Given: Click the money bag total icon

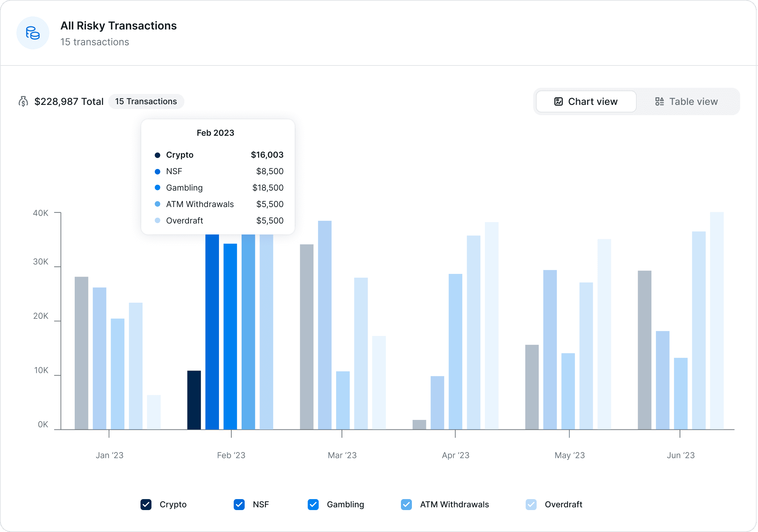Looking at the screenshot, I should tap(23, 101).
